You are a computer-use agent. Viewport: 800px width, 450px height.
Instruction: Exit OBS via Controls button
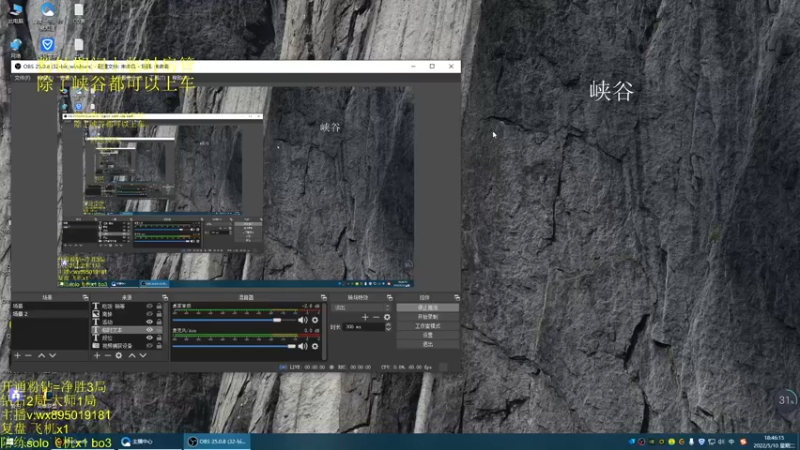tap(428, 344)
